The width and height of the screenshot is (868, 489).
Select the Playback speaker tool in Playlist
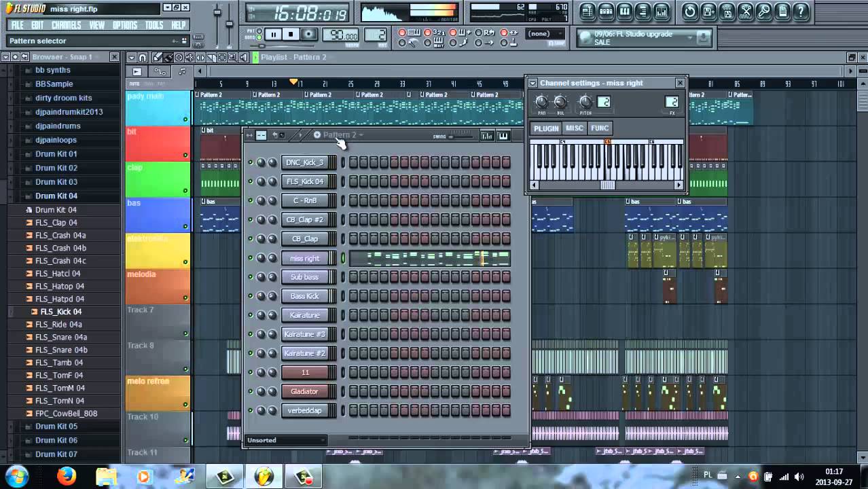pos(244,58)
